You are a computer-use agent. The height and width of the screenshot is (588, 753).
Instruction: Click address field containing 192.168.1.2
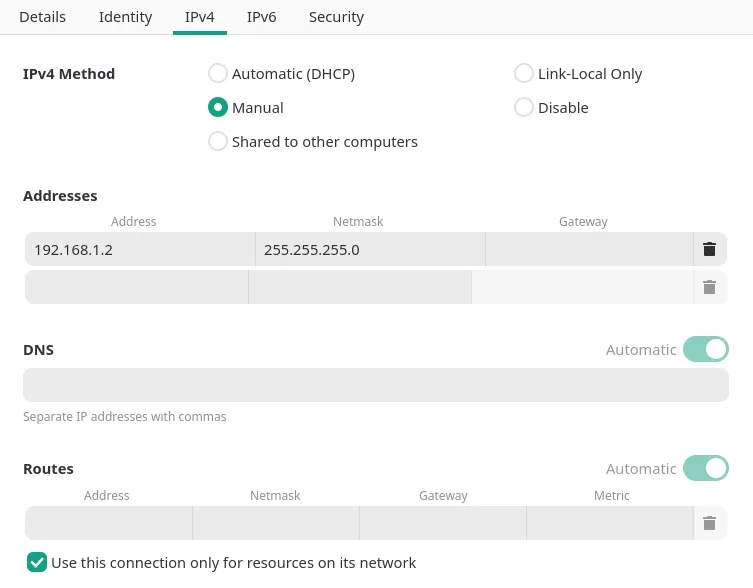click(x=140, y=249)
